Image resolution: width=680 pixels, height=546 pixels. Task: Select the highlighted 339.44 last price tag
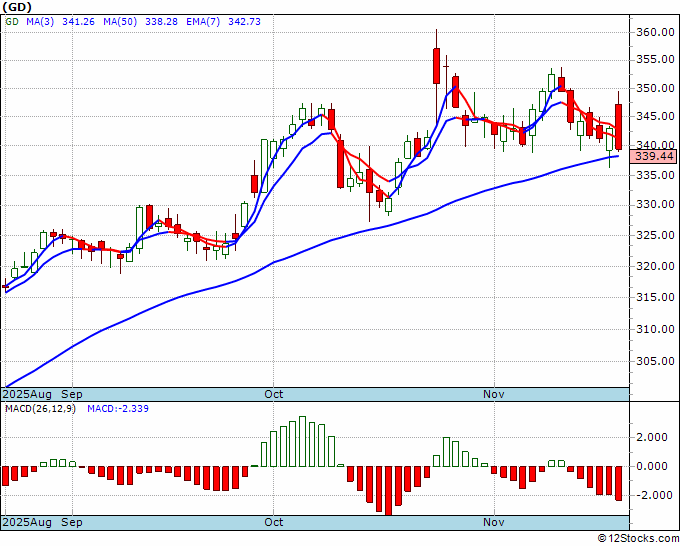[x=655, y=156]
